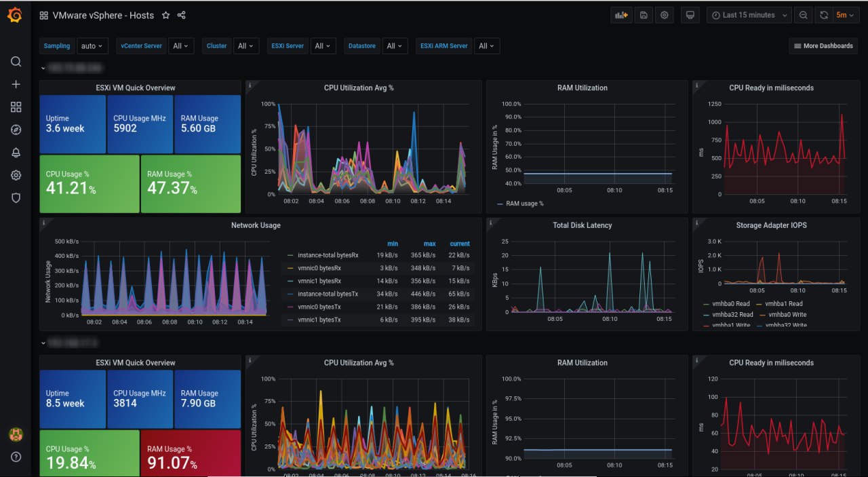Click info icon on Total Disk Latency panel
The width and height of the screenshot is (868, 477).
pos(491,223)
